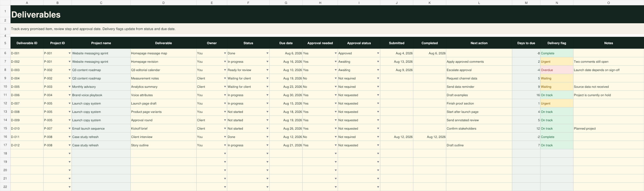Open Approval status dropdown in D-012 row
Viewport: 644px width, 191px height.
tap(378, 145)
